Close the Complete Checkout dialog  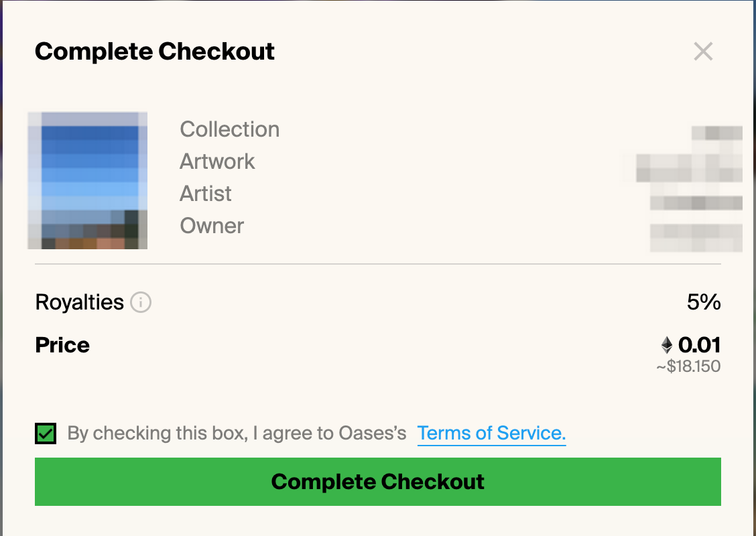coord(703,51)
